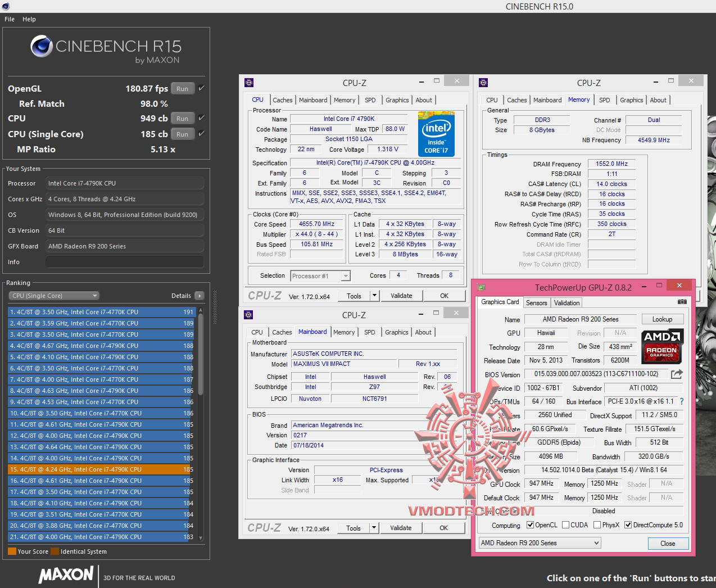Toggle the OpenGL test checkbox
The height and width of the screenshot is (588, 716).
tap(201, 88)
